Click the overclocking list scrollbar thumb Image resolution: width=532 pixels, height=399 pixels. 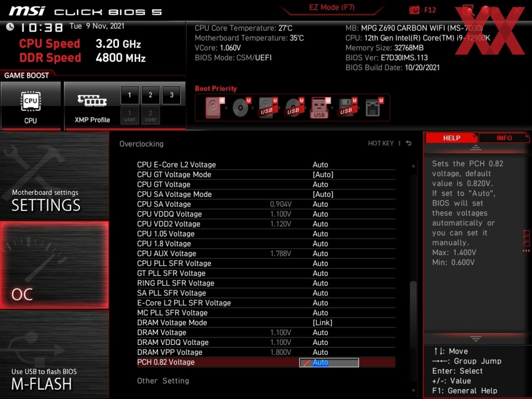click(x=413, y=314)
